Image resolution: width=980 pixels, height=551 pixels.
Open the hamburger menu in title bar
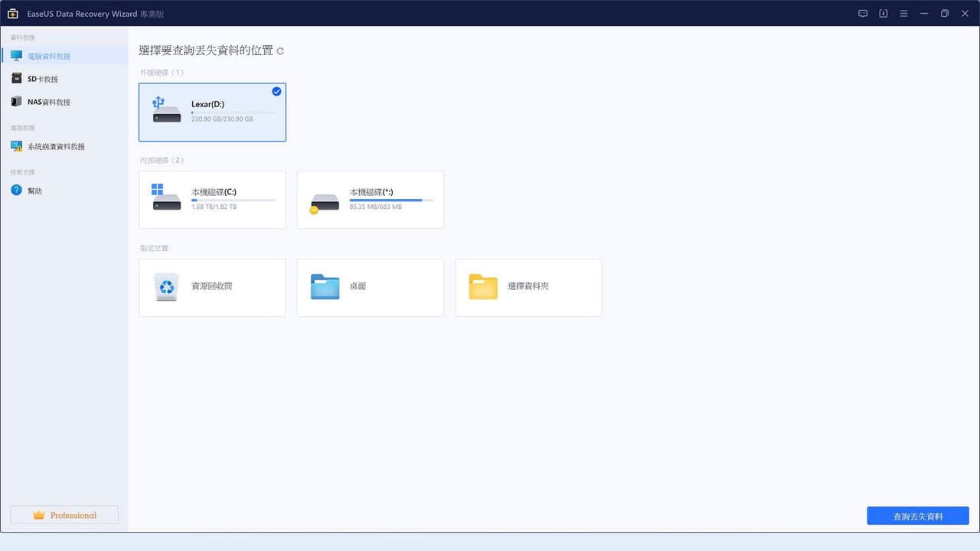coord(903,14)
